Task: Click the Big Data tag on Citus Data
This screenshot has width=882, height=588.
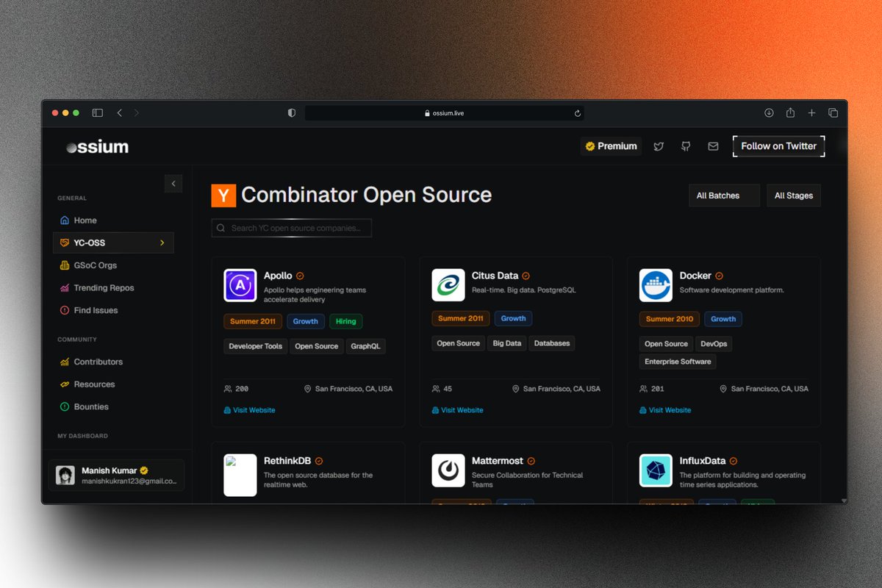Action: (507, 343)
